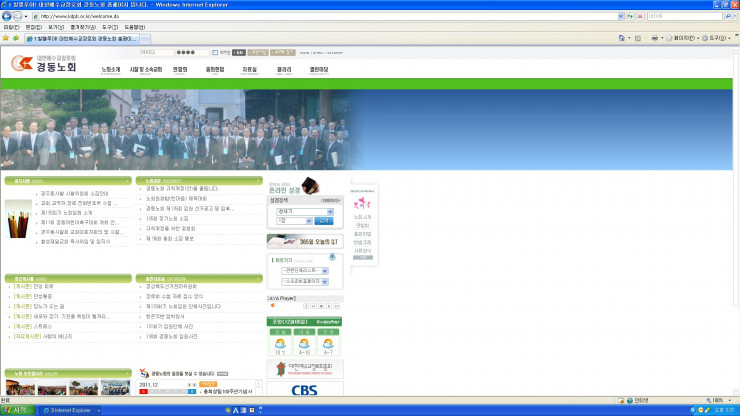Click the more arrow on the 공지사항 header
The height and width of the screenshot is (416, 740).
coord(127,181)
